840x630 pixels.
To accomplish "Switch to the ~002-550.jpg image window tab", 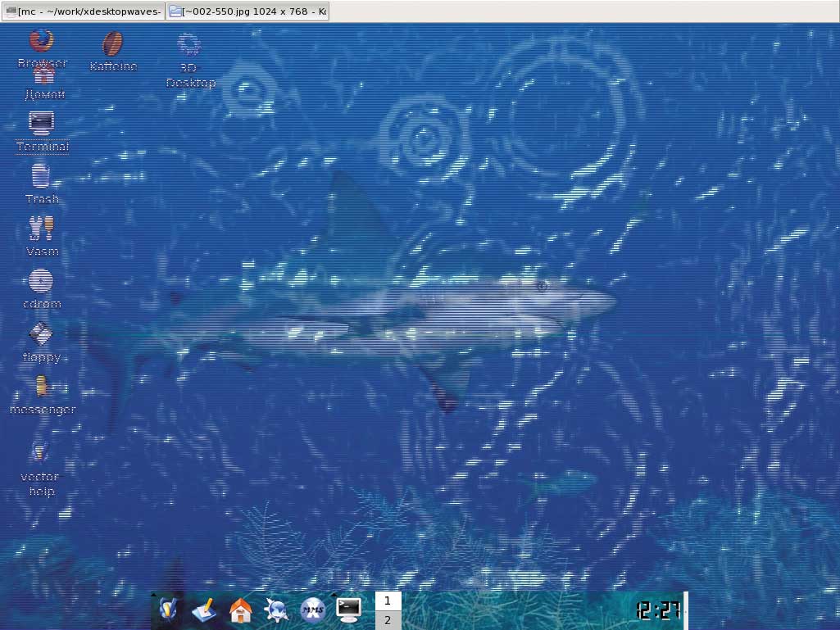I will tap(247, 11).
